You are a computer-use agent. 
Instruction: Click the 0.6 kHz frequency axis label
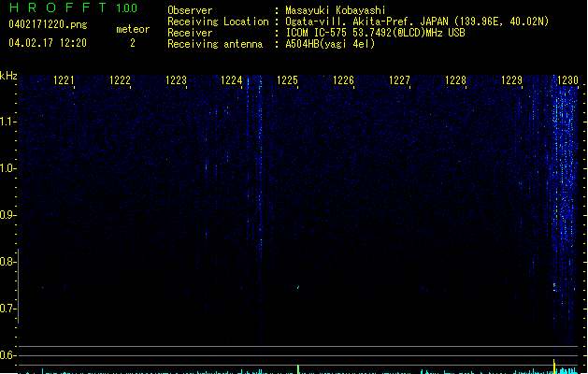(x=7, y=355)
